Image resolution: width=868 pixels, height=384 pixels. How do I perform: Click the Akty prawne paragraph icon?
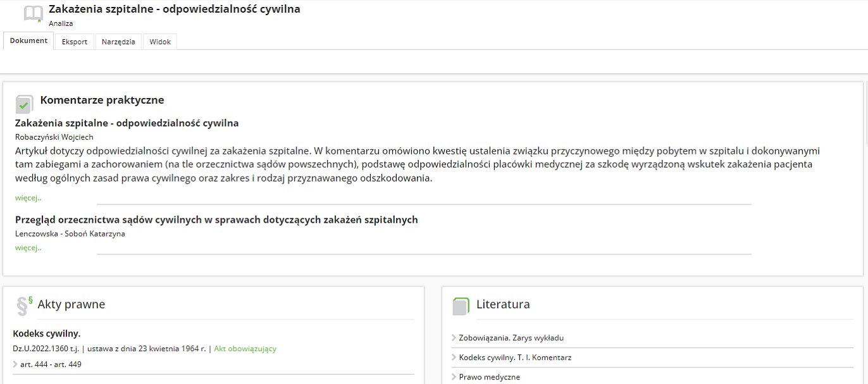point(24,306)
